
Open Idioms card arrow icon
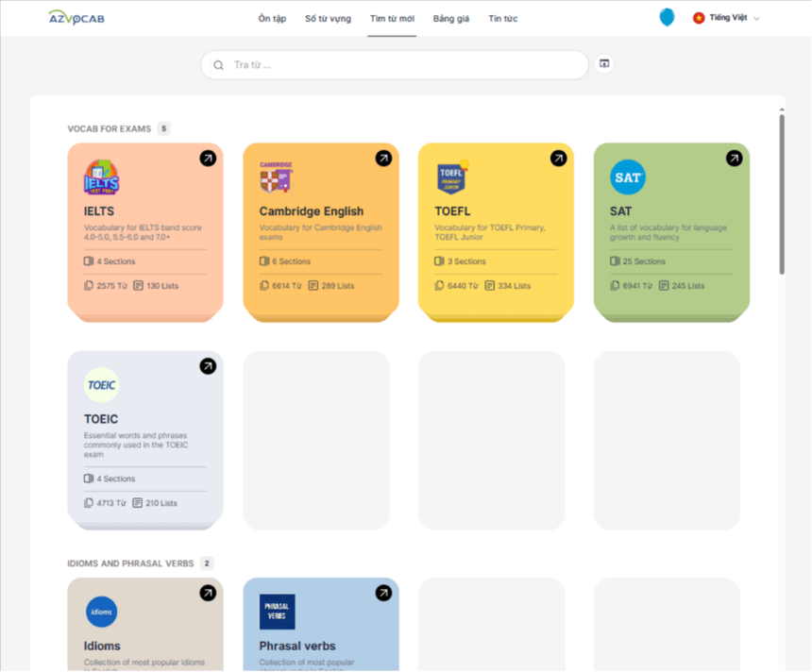point(208,594)
